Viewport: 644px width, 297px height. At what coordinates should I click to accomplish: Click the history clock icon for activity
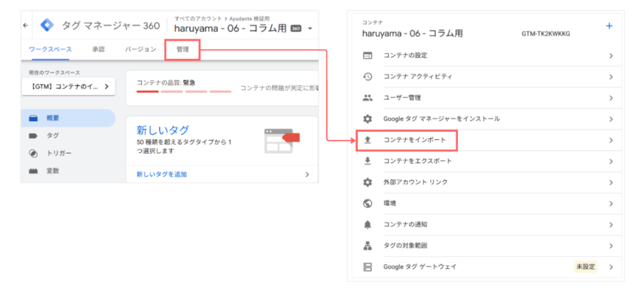367,77
